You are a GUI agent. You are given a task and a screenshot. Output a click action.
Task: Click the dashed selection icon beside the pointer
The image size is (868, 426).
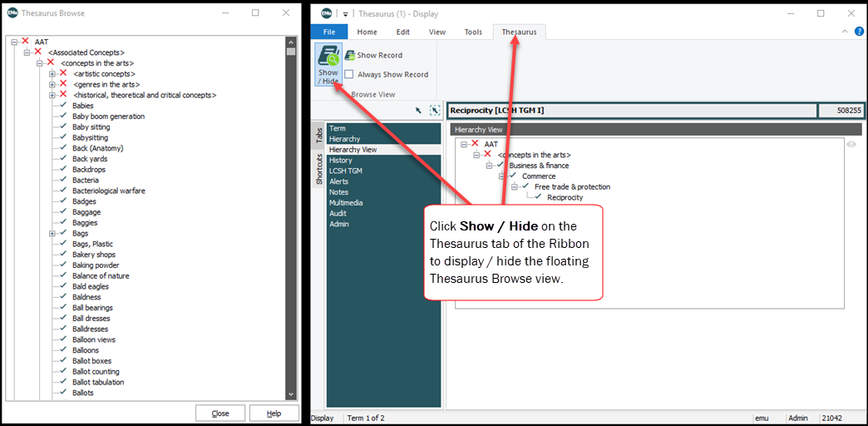[x=434, y=111]
